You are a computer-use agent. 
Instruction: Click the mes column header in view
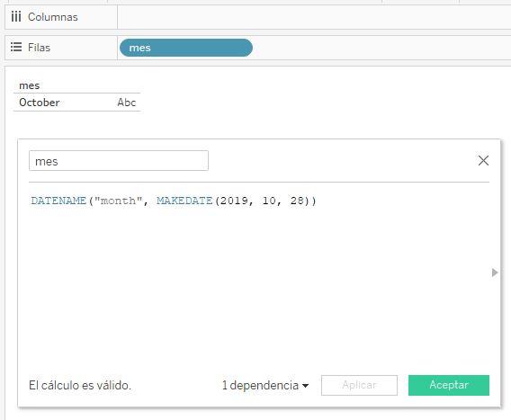pyautogui.click(x=30, y=85)
